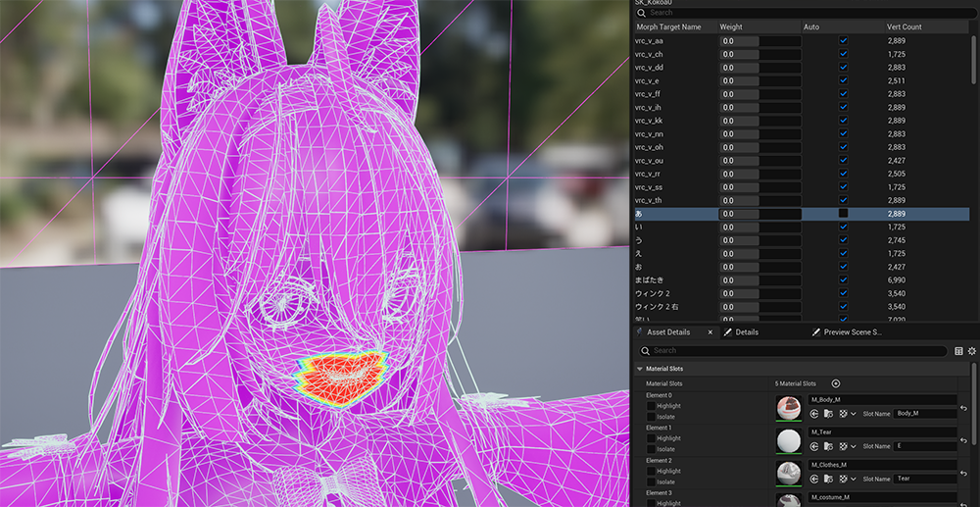Reset Element 2 material to default

963,474
